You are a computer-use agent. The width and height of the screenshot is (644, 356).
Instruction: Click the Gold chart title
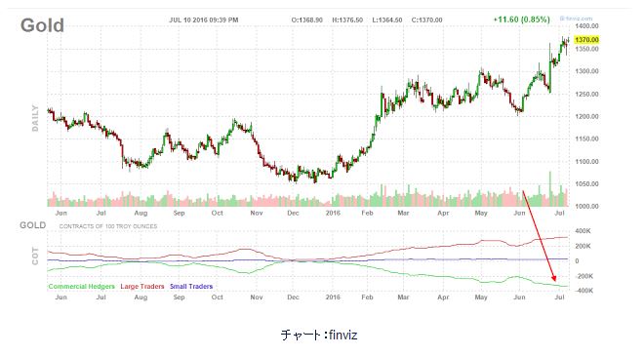(42, 25)
